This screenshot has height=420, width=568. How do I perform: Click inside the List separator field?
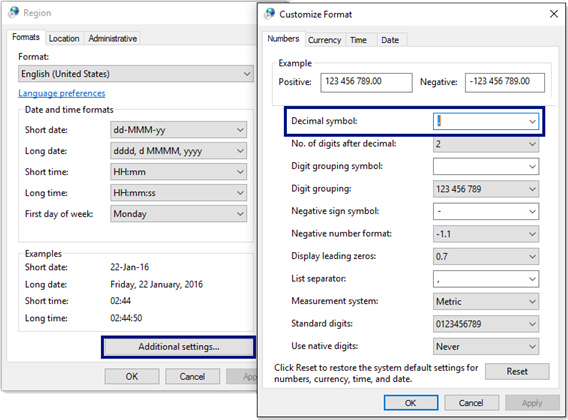tap(486, 279)
